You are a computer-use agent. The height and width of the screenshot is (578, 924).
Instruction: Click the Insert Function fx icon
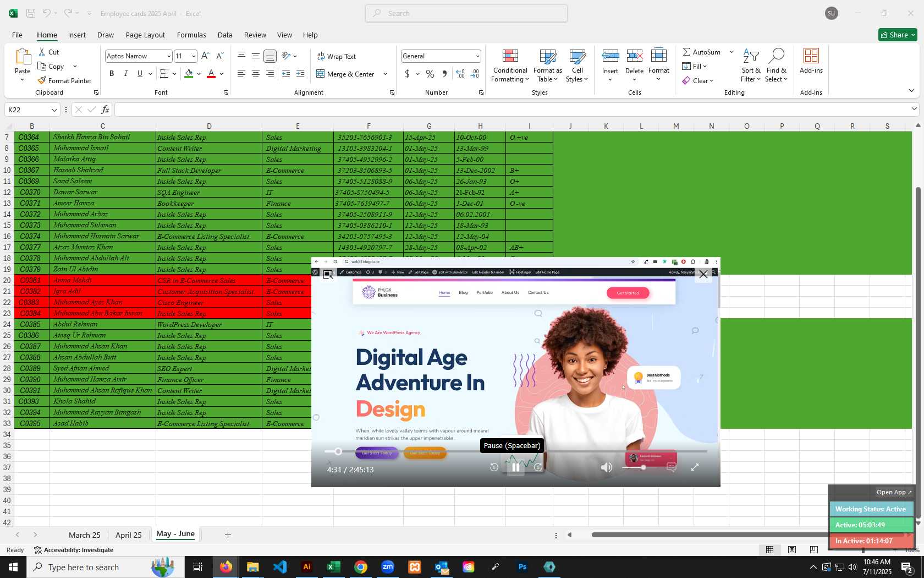105,110
